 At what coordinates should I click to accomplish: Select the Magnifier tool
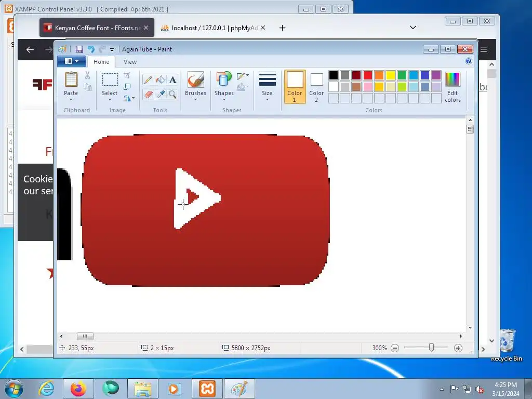click(x=172, y=94)
